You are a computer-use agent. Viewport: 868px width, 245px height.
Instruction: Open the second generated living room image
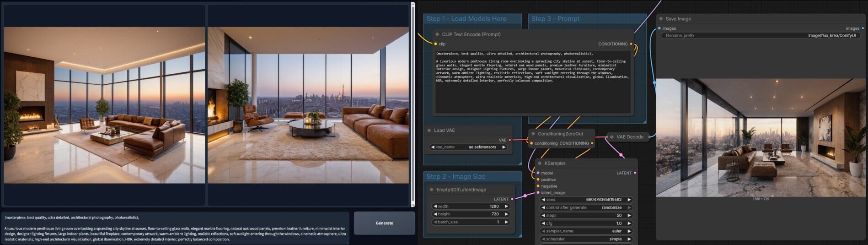[308, 105]
